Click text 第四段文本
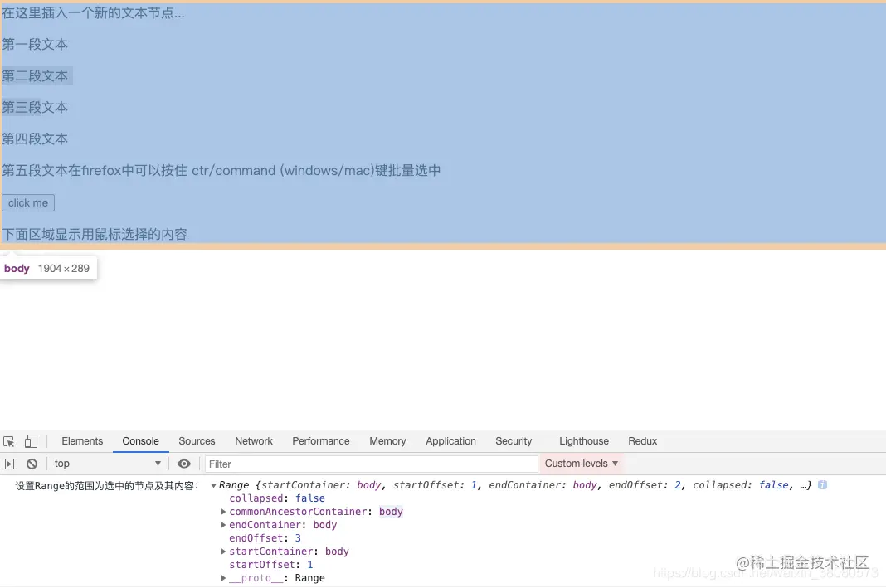The image size is (886, 588). tap(35, 139)
